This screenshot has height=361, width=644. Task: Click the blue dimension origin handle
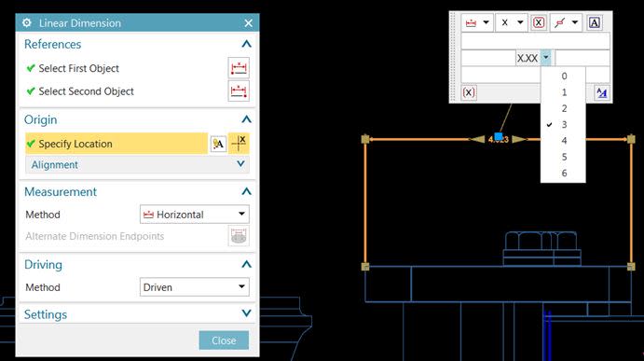tap(499, 136)
